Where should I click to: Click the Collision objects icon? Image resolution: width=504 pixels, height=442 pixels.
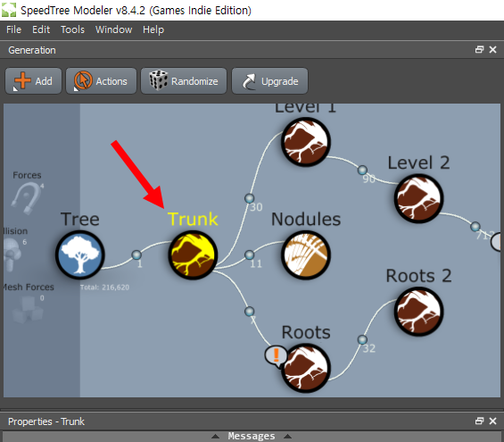12,254
